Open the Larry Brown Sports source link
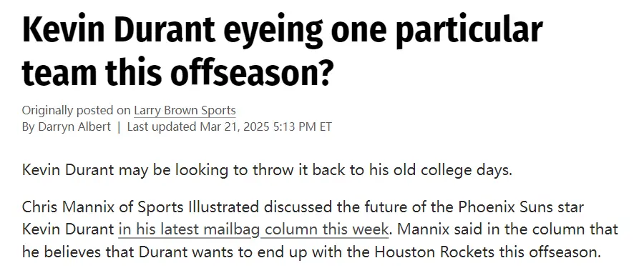The height and width of the screenshot is (268, 644). (185, 110)
